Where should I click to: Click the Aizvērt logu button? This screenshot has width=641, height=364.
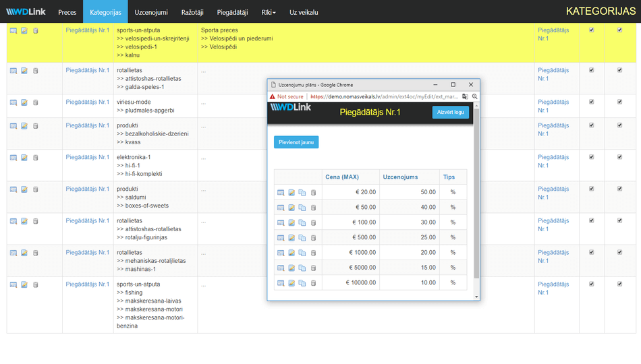click(x=450, y=112)
